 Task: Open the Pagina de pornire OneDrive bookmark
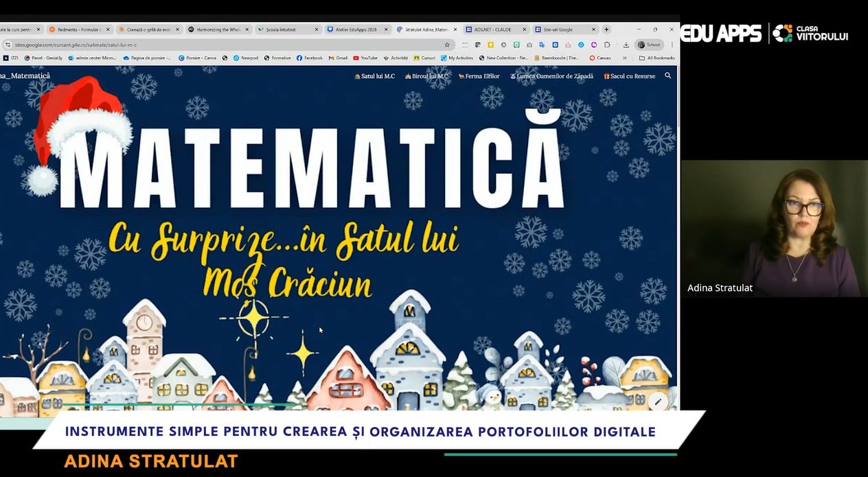(148, 58)
